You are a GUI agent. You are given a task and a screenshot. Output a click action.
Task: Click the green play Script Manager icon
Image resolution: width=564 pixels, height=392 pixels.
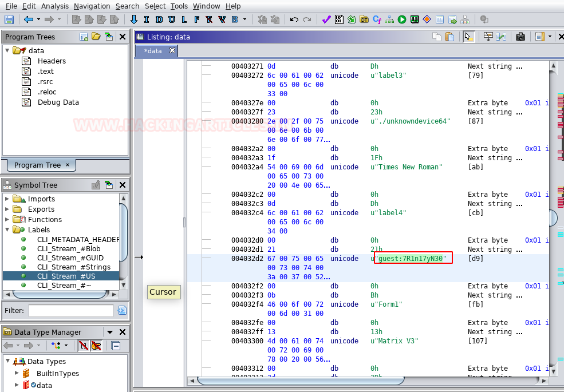click(402, 19)
